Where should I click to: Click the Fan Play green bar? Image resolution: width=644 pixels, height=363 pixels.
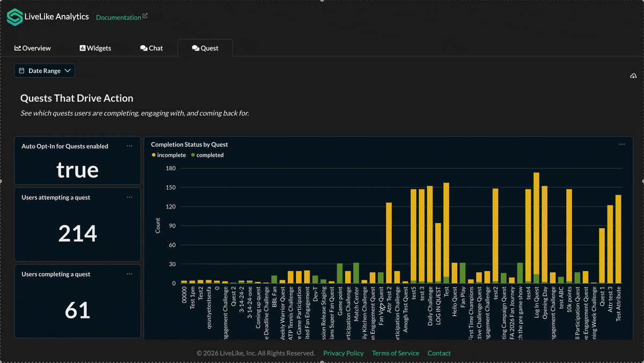coord(463,273)
